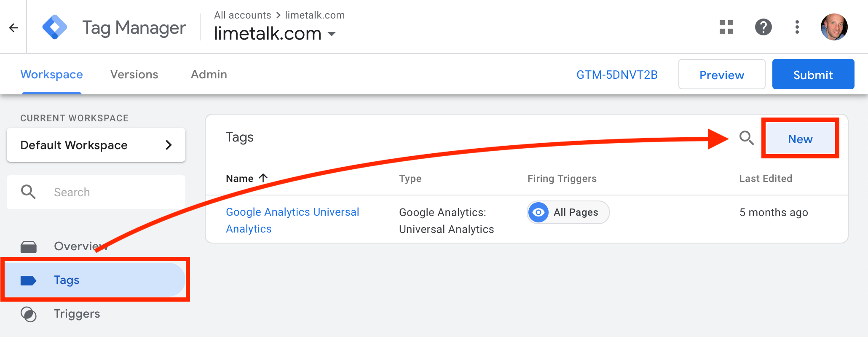Click the All Pages firing trigger chip

coord(568,212)
